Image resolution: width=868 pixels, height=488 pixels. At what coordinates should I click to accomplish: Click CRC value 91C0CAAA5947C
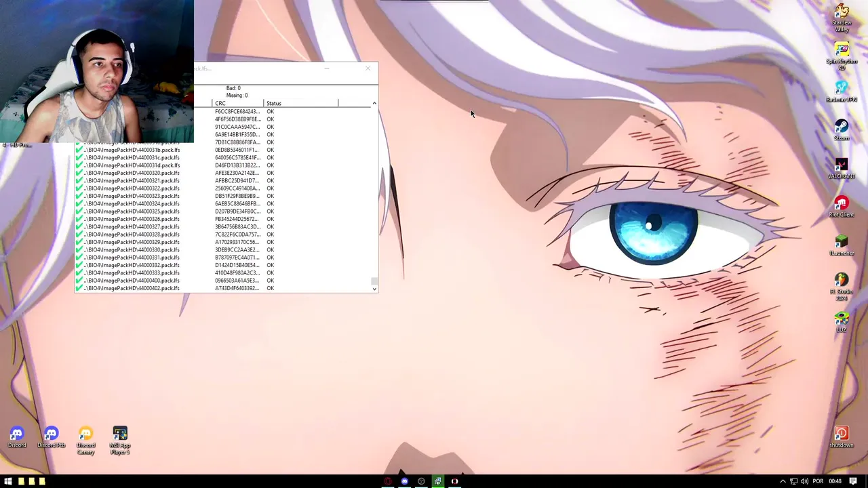[237, 127]
